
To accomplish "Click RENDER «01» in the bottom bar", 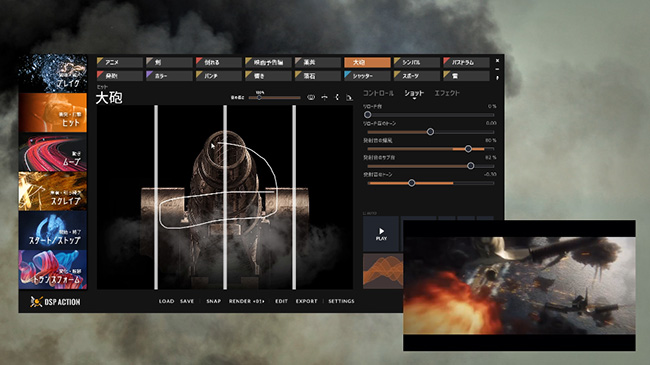I will [x=246, y=301].
